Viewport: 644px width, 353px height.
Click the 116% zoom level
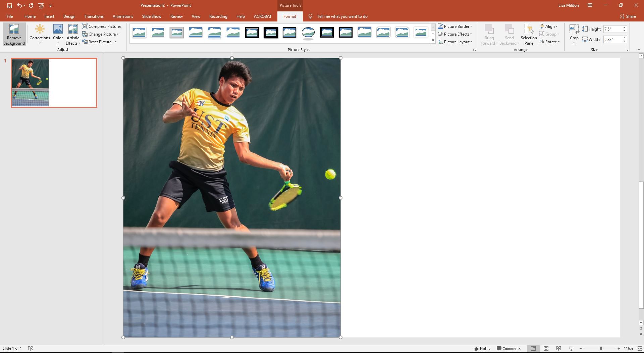pos(628,349)
